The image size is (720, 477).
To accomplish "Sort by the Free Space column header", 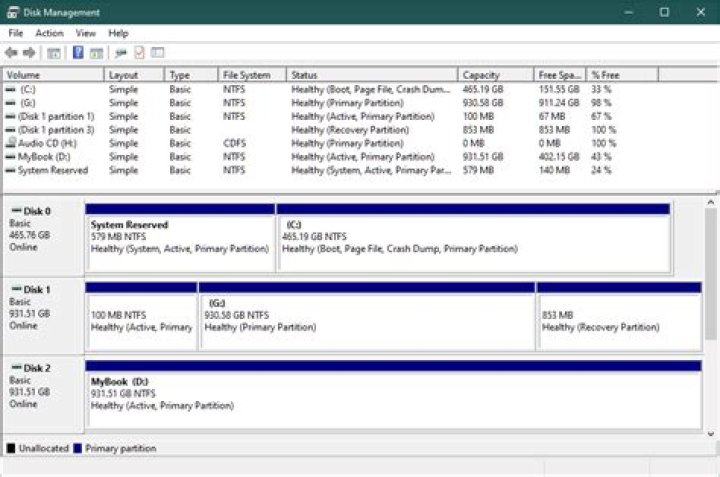I will pyautogui.click(x=560, y=75).
